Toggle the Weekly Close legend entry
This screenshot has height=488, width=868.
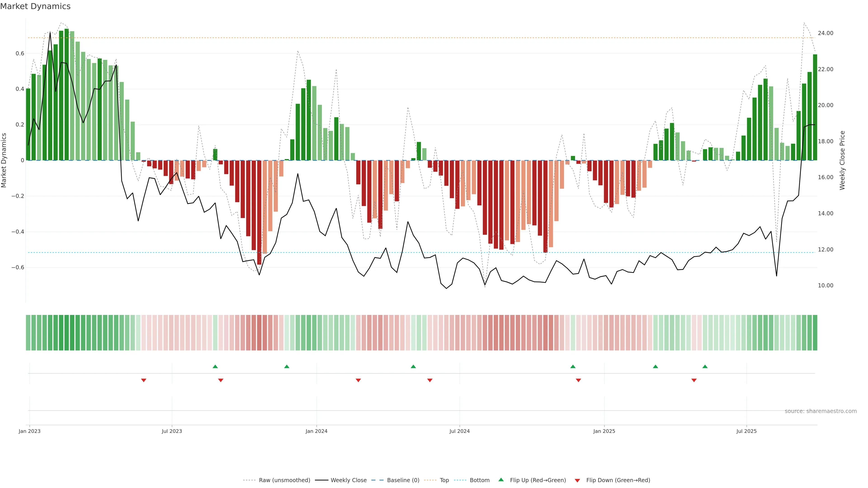coord(348,480)
